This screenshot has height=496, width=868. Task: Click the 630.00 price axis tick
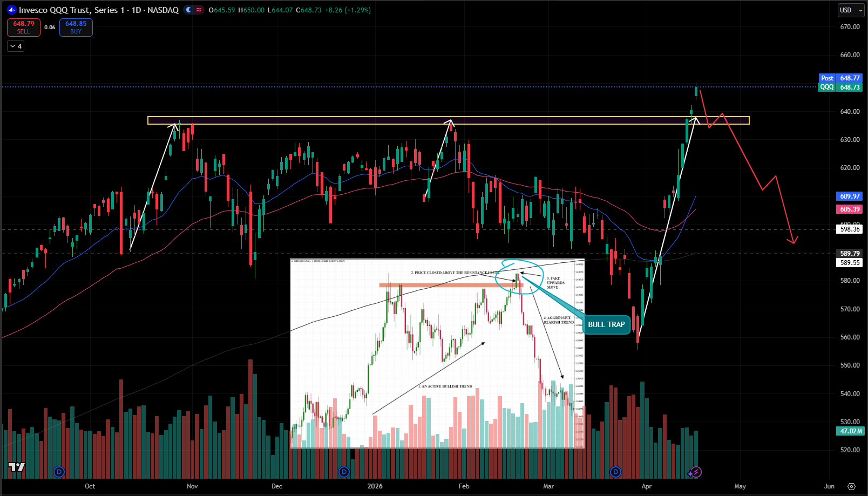[850, 140]
